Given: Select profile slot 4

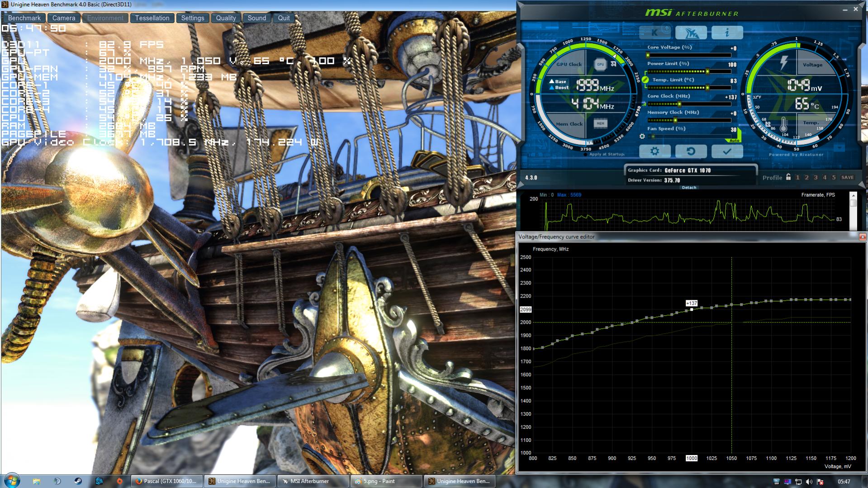Looking at the screenshot, I should [825, 178].
